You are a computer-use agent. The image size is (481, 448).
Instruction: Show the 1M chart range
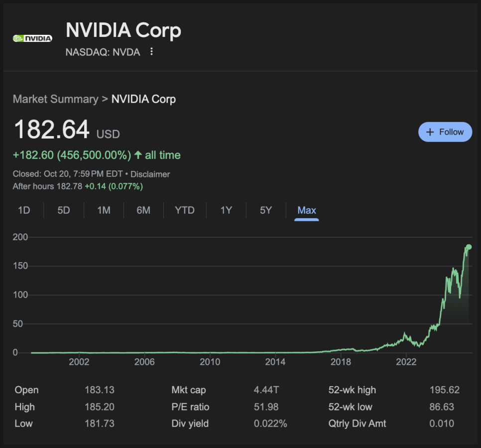pyautogui.click(x=104, y=210)
